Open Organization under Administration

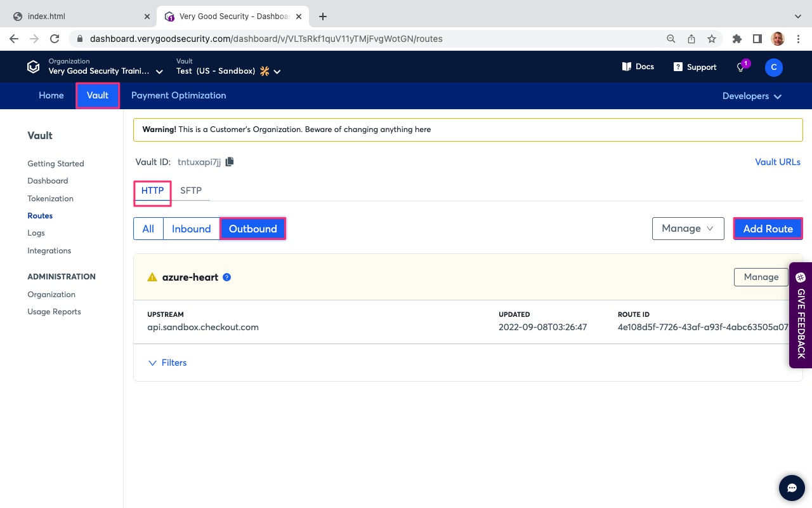pyautogui.click(x=51, y=295)
